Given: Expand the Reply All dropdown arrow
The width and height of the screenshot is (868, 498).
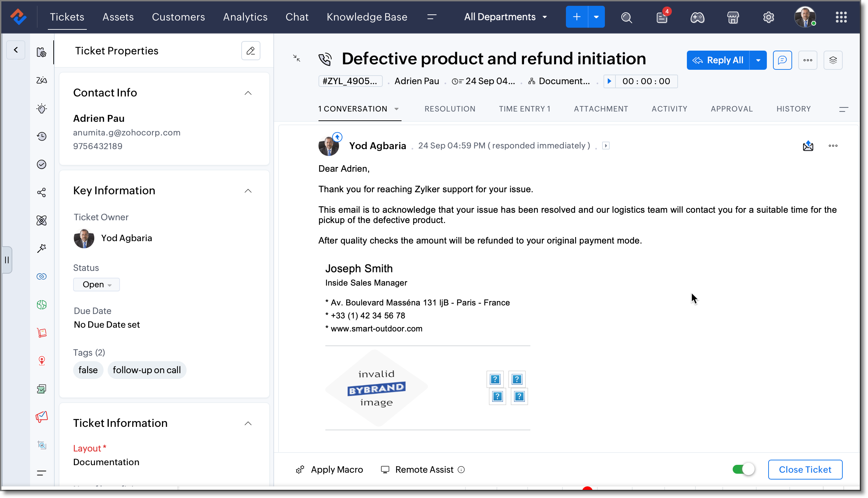Looking at the screenshot, I should pos(758,61).
